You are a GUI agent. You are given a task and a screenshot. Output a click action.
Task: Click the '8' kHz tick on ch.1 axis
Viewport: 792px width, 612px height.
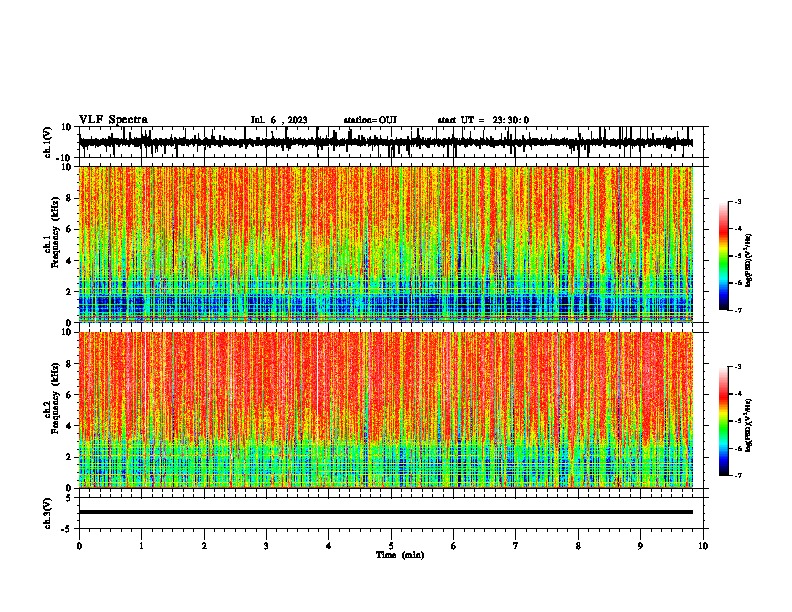(x=70, y=198)
